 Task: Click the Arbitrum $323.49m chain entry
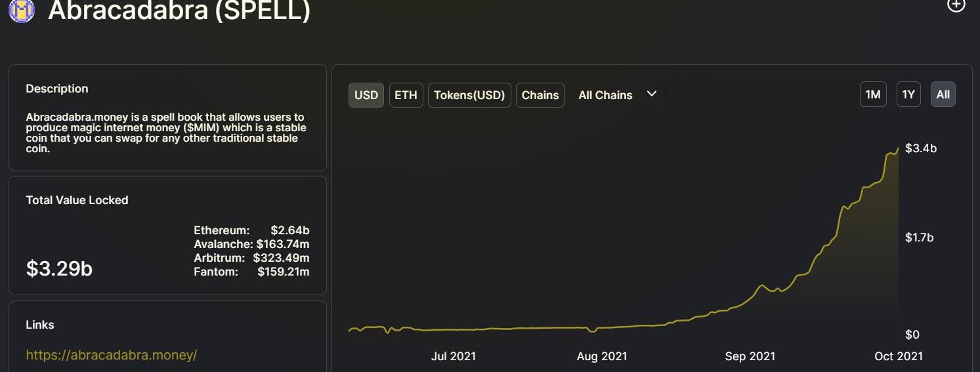(x=251, y=258)
